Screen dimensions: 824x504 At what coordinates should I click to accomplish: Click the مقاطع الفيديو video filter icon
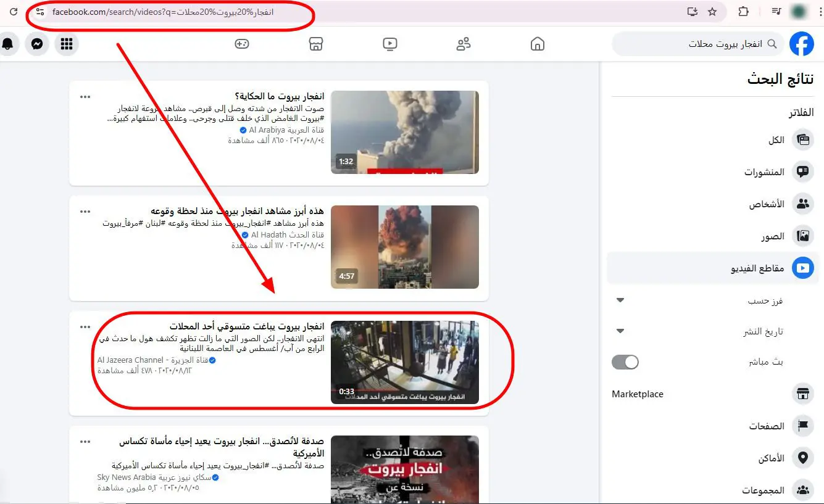[803, 268]
